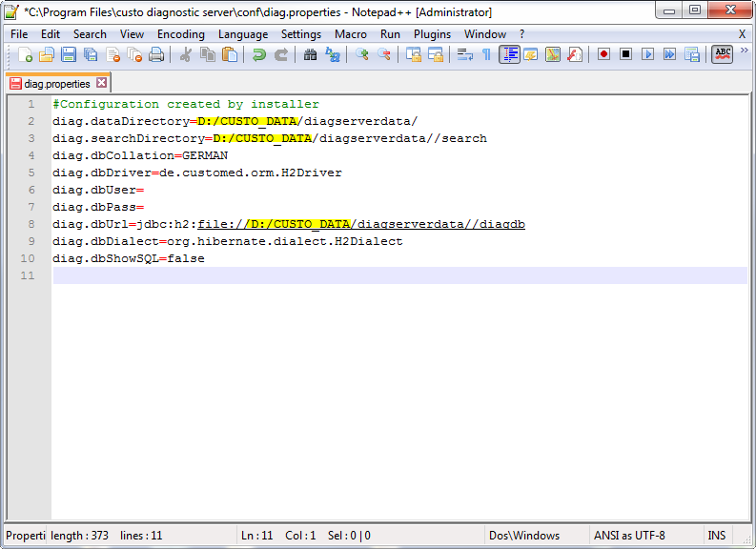Toggle Word Wrap toolbar icon

[x=465, y=54]
